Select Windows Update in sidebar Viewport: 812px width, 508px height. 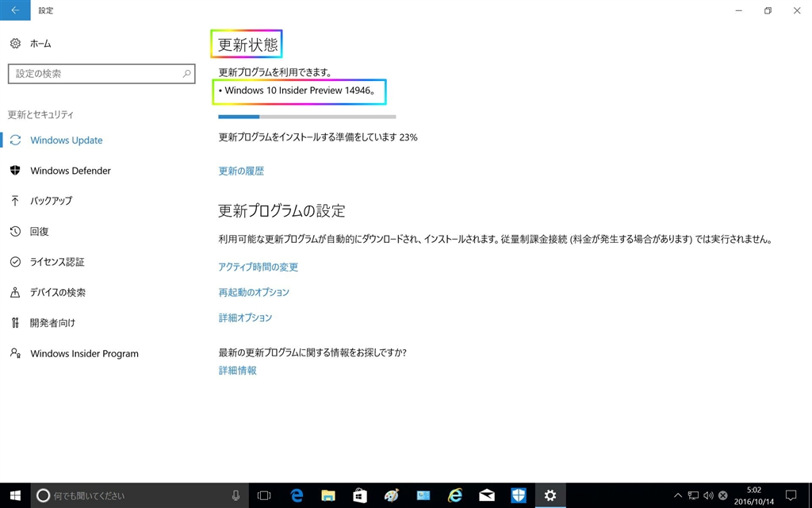pos(67,140)
